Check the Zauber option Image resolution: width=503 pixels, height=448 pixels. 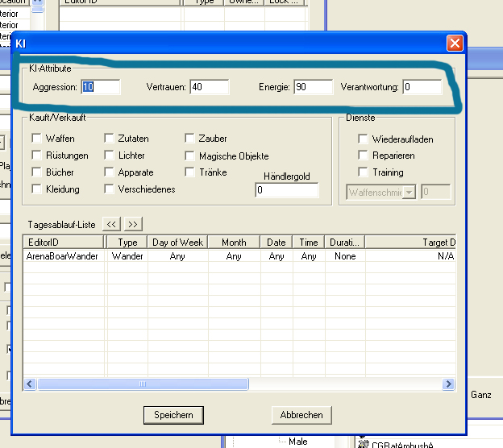point(189,139)
